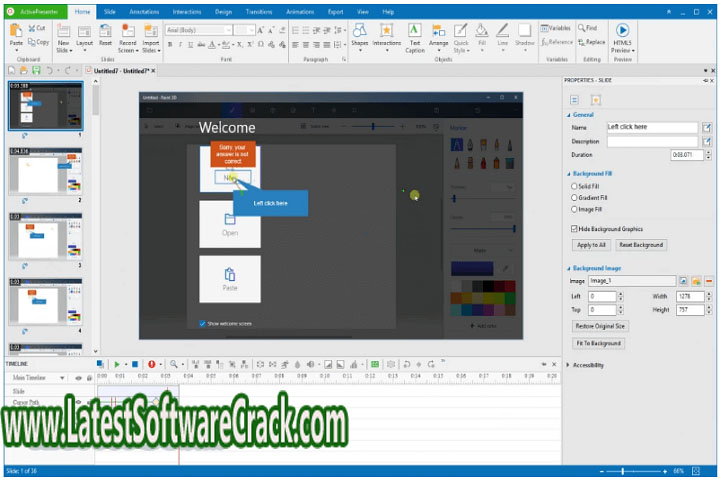
Task: Open the Transitions ribbon tab
Action: pos(258,11)
